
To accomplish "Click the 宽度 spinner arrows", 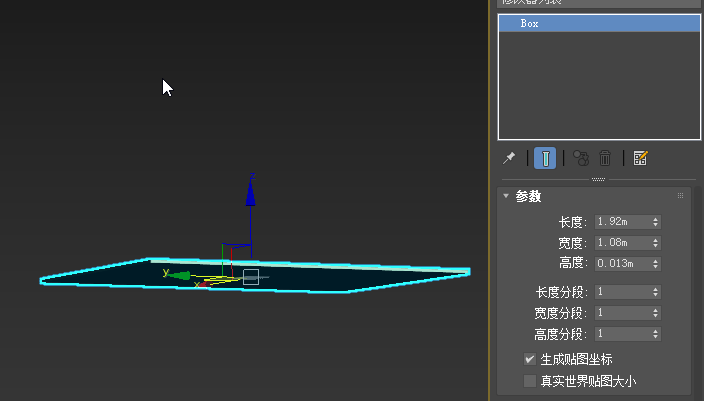I will tap(656, 243).
